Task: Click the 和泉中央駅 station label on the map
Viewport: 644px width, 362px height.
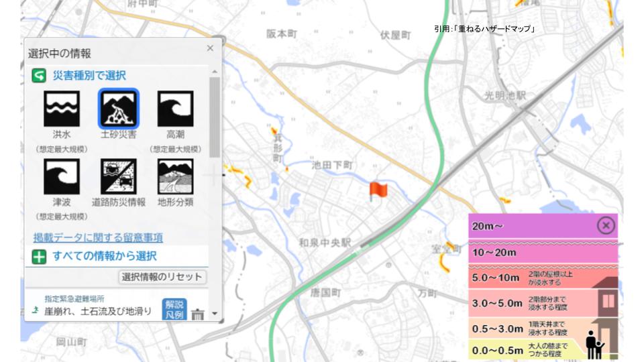Action: (325, 243)
